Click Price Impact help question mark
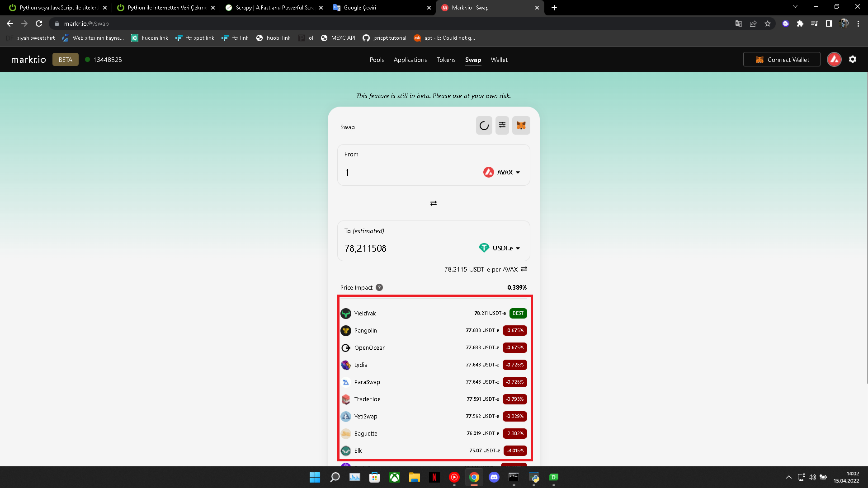Image resolution: width=868 pixels, height=488 pixels. (x=379, y=287)
